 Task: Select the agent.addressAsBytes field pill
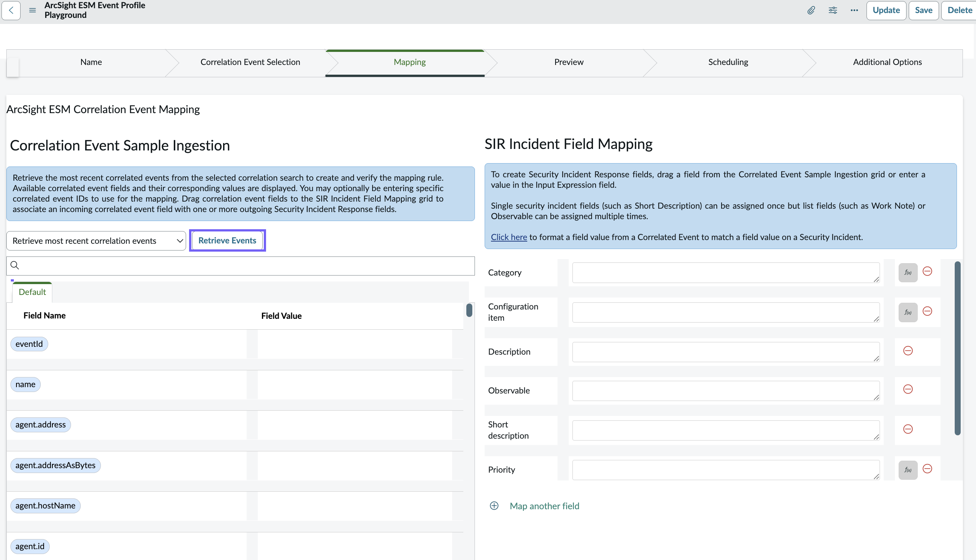[55, 466]
